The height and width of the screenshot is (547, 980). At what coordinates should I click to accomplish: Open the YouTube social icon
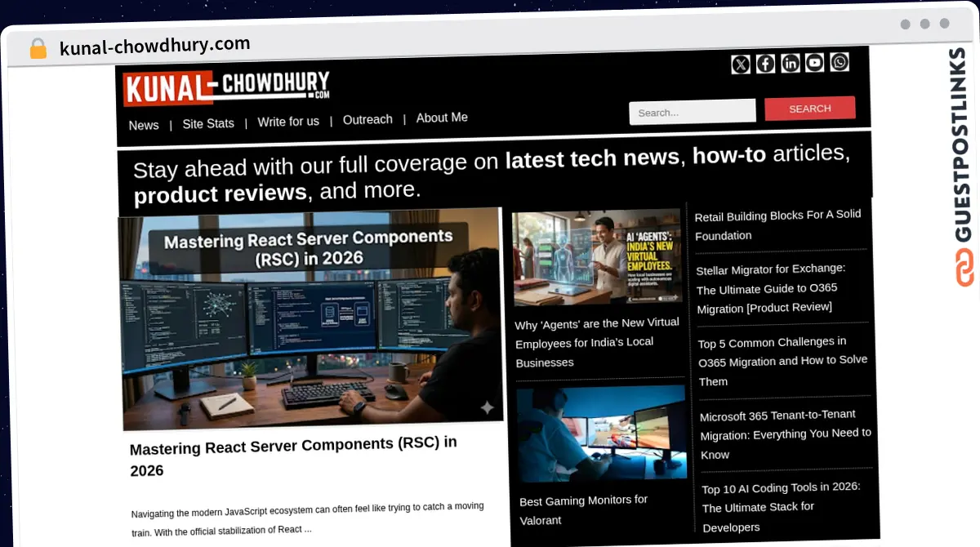(815, 62)
